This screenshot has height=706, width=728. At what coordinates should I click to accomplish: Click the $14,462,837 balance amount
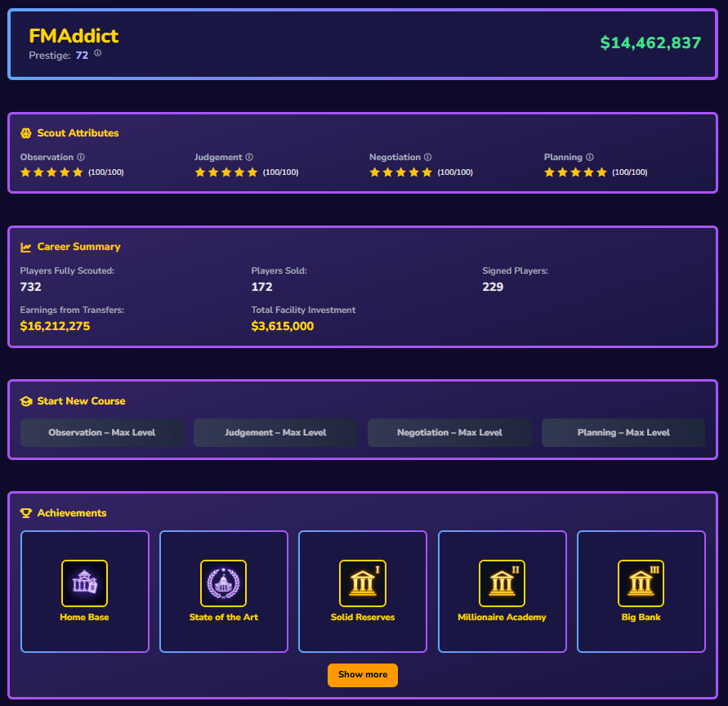pos(650,43)
